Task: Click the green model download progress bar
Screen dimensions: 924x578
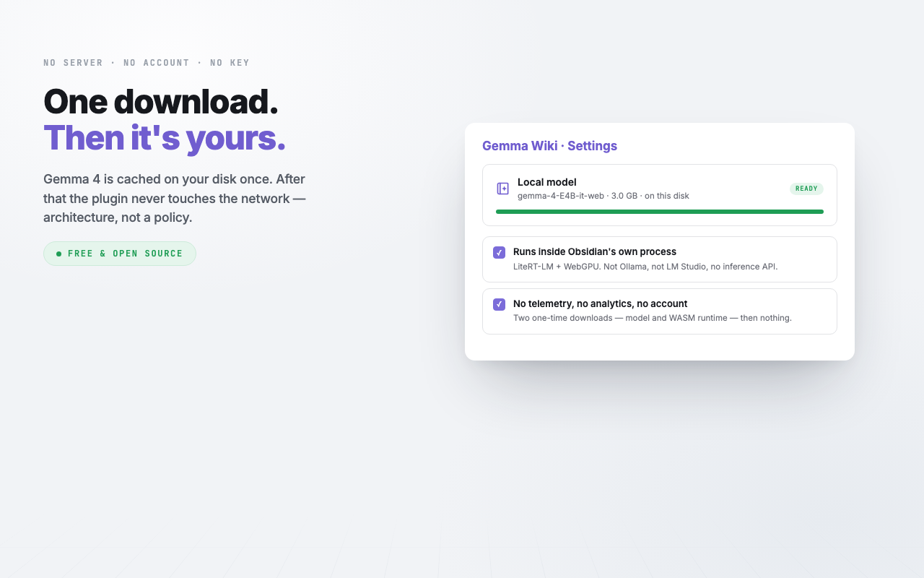Action: [660, 212]
